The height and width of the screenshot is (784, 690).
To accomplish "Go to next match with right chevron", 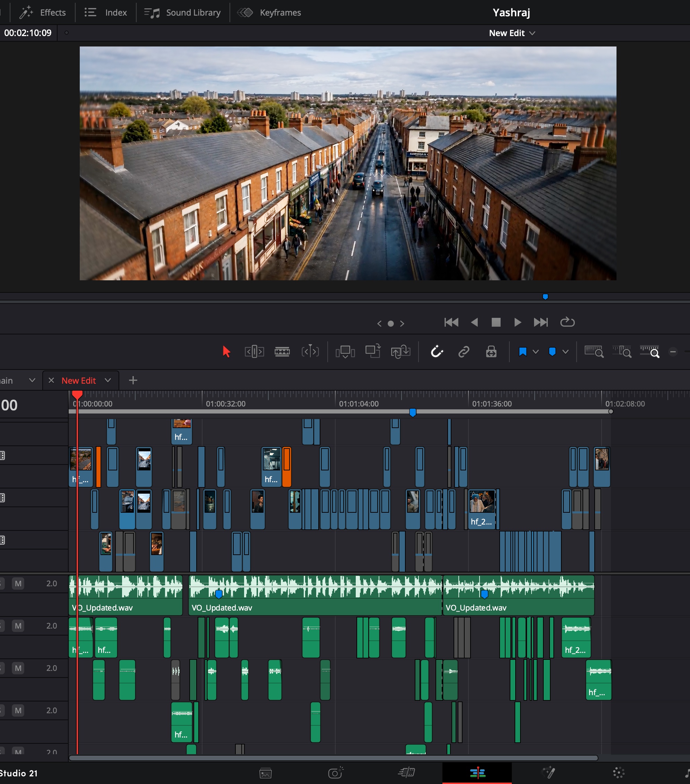I will (x=402, y=323).
